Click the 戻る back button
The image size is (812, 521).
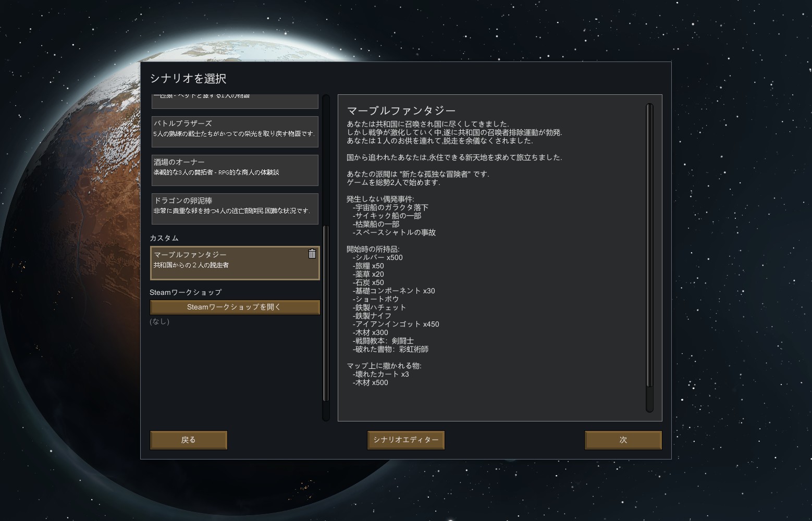[189, 440]
